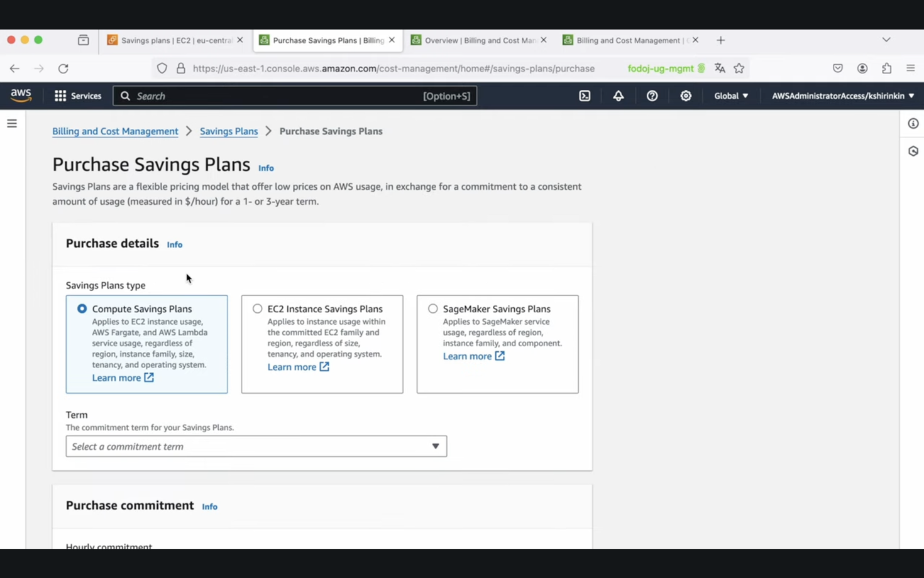Open the Firefox account icon
Image resolution: width=924 pixels, height=578 pixels.
862,68
